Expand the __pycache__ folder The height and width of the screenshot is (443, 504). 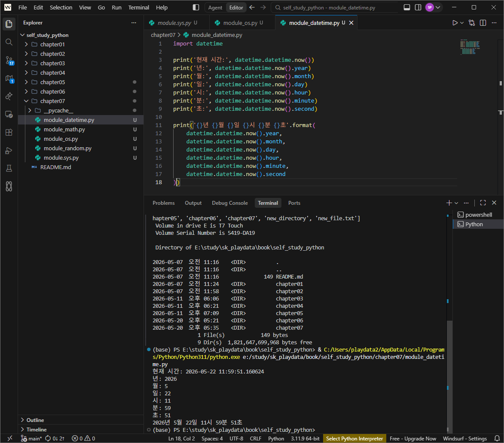[x=58, y=110]
